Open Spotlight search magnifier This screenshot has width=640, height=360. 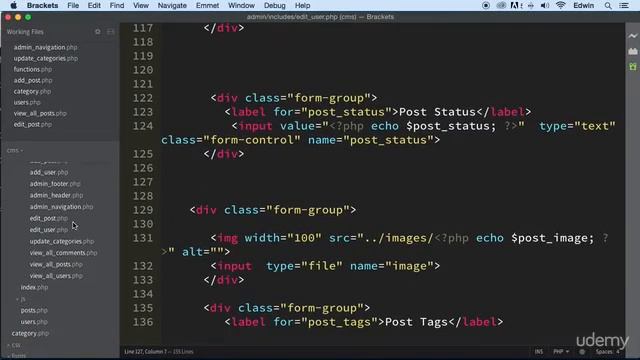coord(608,5)
